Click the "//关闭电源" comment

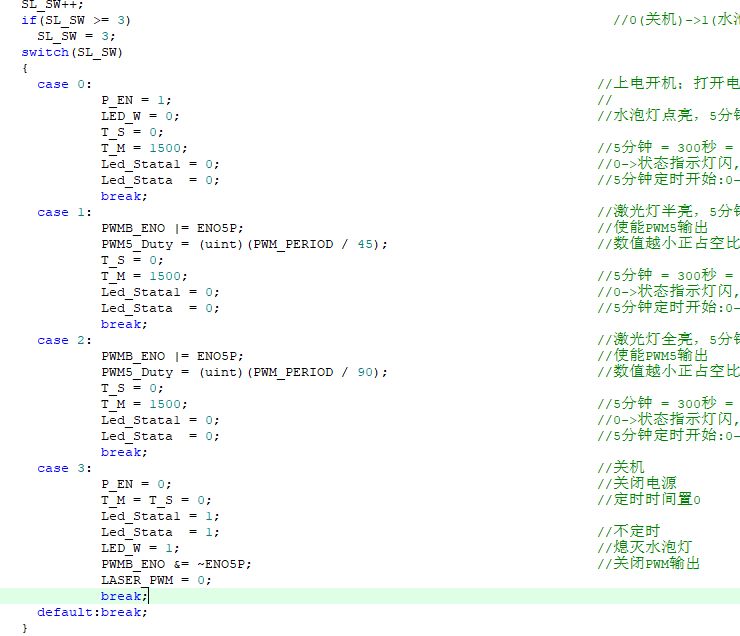click(636, 484)
